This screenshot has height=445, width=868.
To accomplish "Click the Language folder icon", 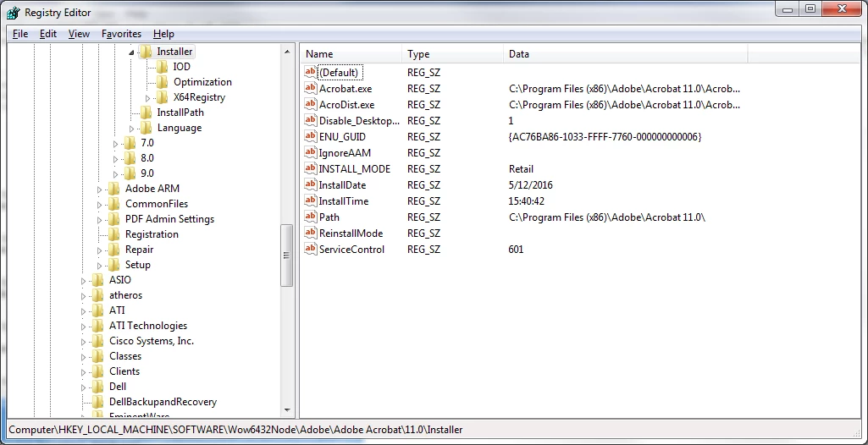I will [147, 128].
